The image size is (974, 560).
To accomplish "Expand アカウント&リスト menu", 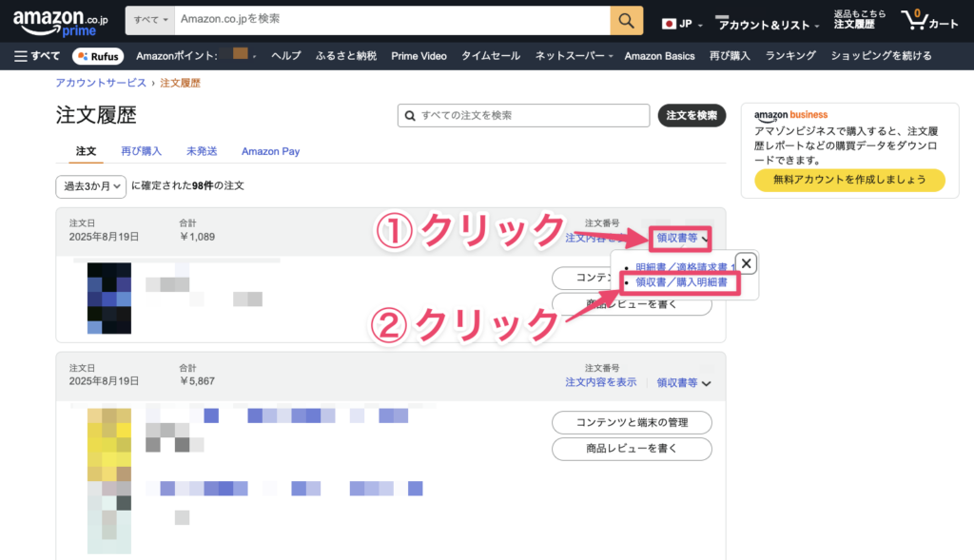I will [x=768, y=24].
